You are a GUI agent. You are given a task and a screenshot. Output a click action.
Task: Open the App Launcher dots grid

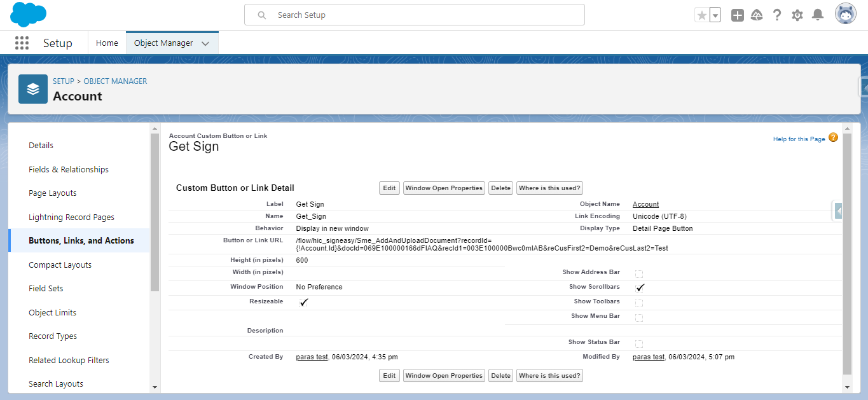22,43
